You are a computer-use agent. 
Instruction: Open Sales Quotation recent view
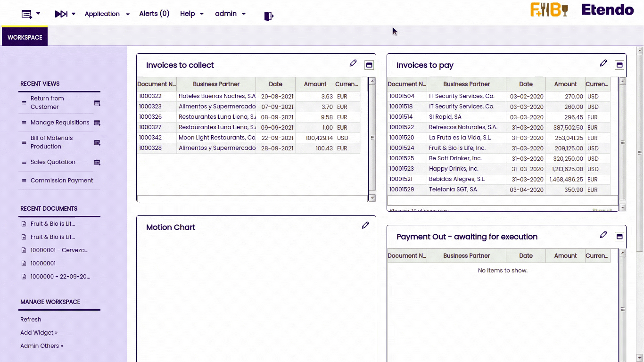53,162
